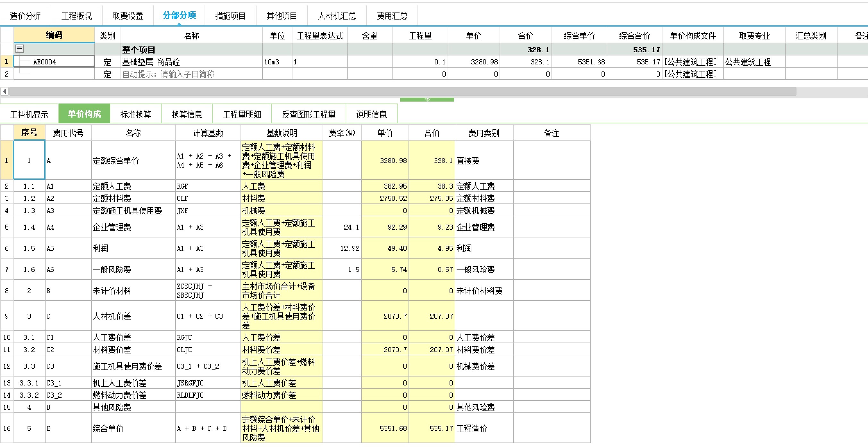
Task: Click the RGJC calculation base cell
Action: click(208, 337)
